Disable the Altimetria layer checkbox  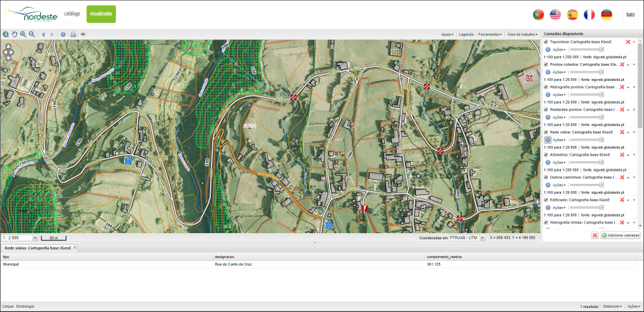tap(546, 155)
